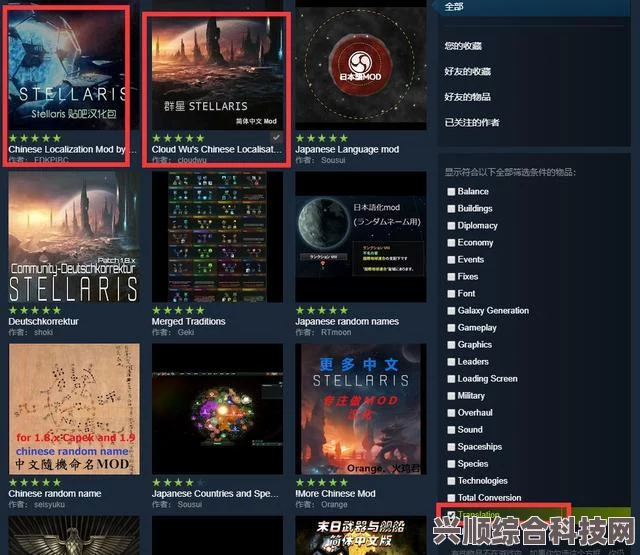This screenshot has width=640, height=555.
Task: Click the Japanese random names title
Action: point(347,322)
